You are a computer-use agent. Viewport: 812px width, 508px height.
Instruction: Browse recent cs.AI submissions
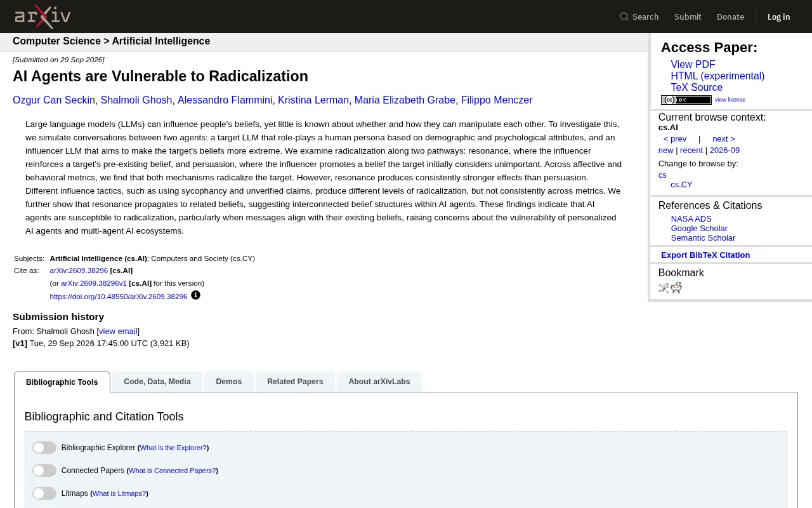click(691, 150)
